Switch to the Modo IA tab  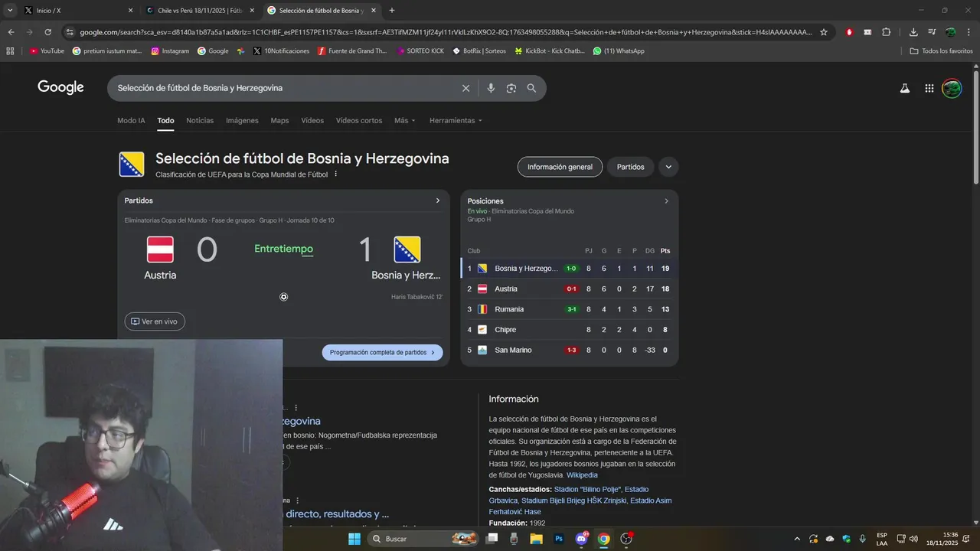point(131,120)
